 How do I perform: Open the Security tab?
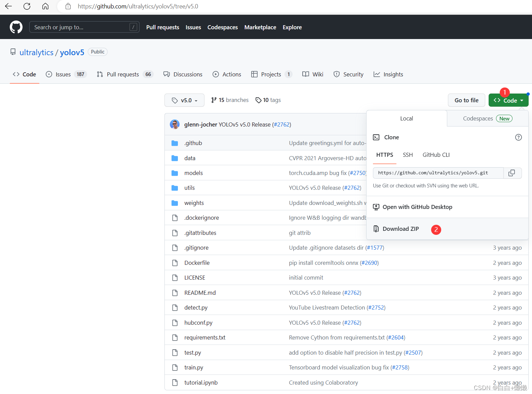pos(348,74)
